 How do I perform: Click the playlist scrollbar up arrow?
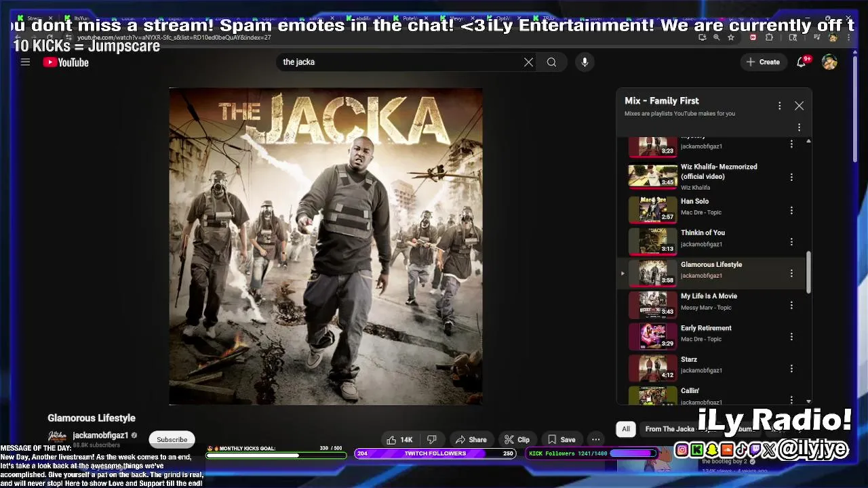808,141
